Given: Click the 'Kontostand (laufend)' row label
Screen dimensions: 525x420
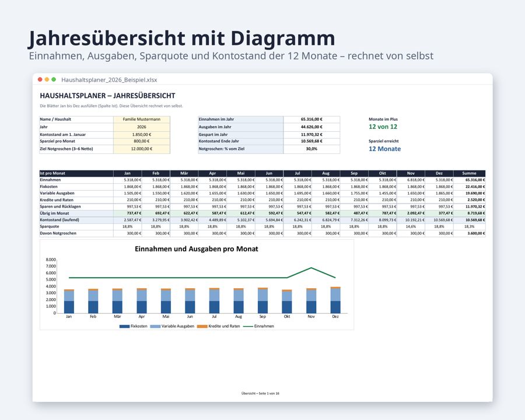Looking at the screenshot, I should pyautogui.click(x=60, y=220).
